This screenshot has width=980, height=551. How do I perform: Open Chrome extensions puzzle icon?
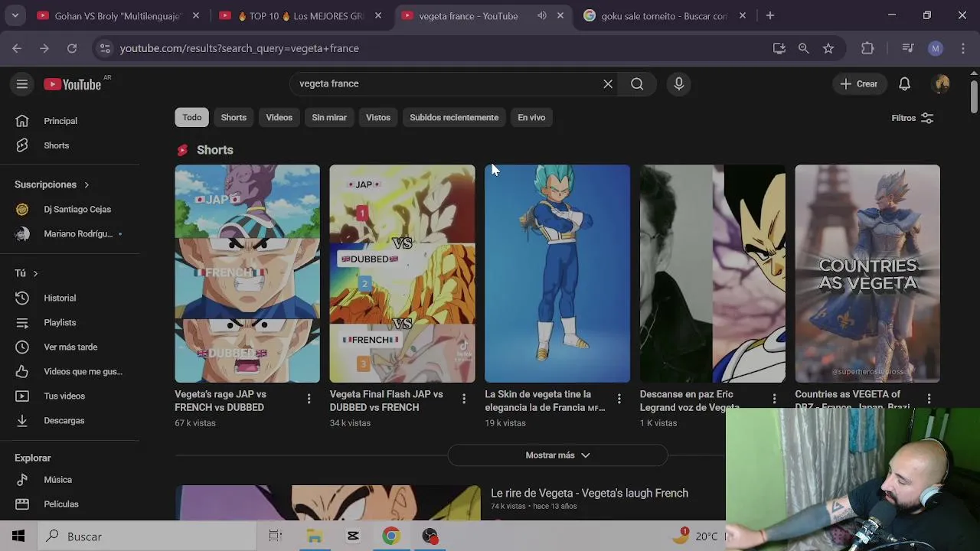[867, 48]
